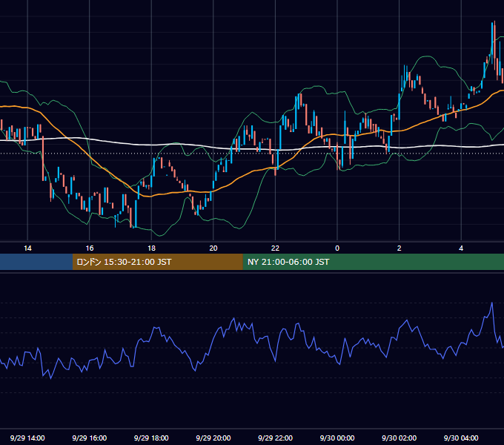Screen dimensions: 504x445
Task: Click the 9/29 16:00 time label
Action: tap(90, 438)
